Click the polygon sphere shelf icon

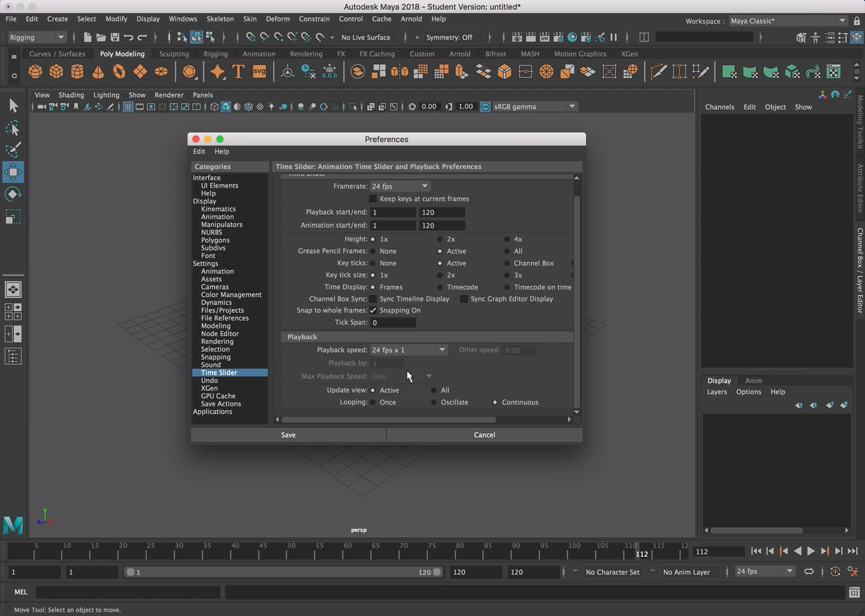[x=35, y=72]
